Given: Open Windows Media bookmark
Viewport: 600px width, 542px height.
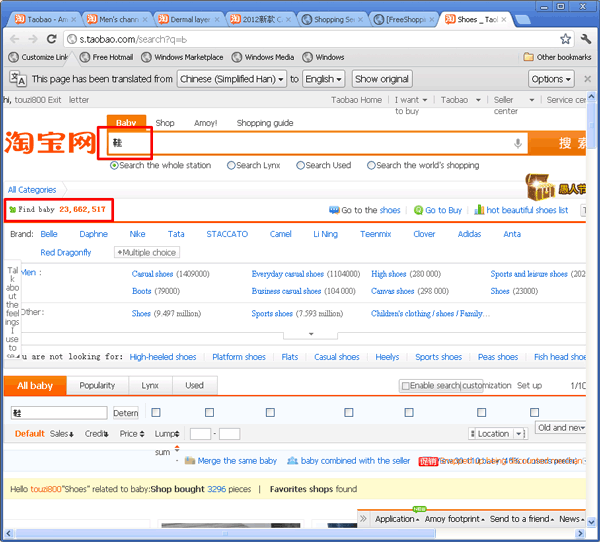Looking at the screenshot, I should click(263, 57).
